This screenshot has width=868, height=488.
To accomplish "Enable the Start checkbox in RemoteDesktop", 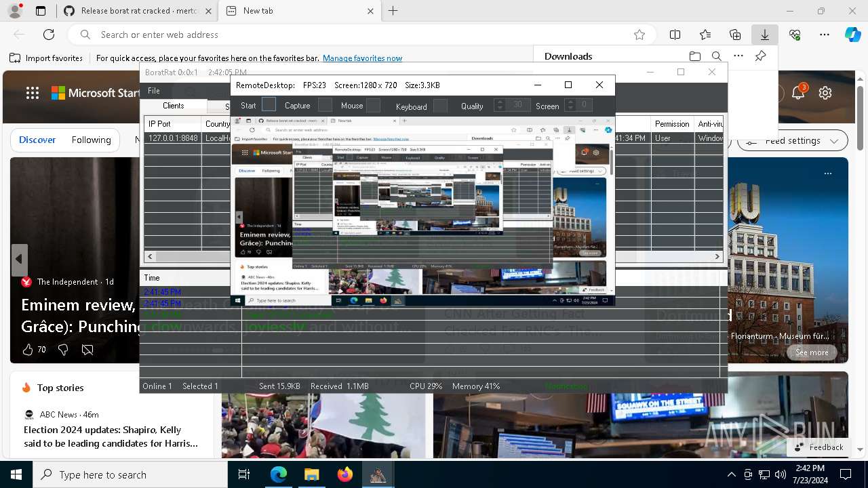I will (x=269, y=104).
